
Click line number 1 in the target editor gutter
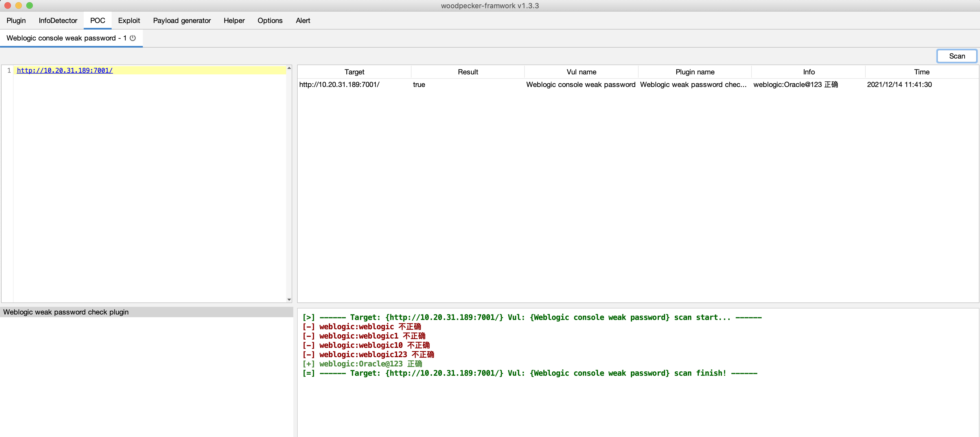(9, 70)
